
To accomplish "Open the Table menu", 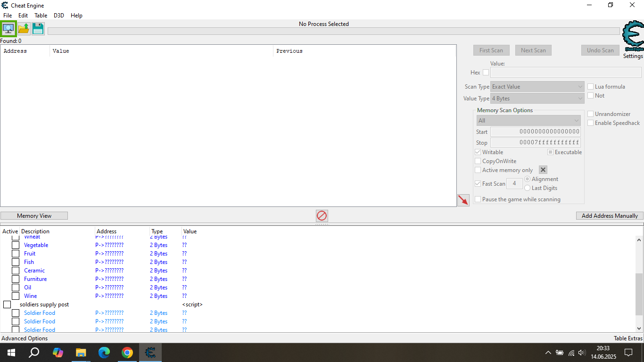I will pos(41,15).
